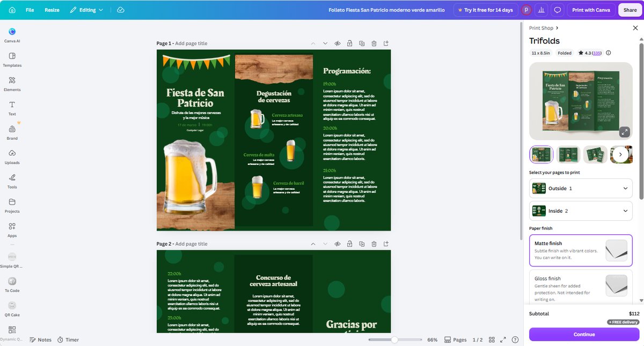Click Try it free for 14 days
Viewport: 644px width, 346px height.
485,10
